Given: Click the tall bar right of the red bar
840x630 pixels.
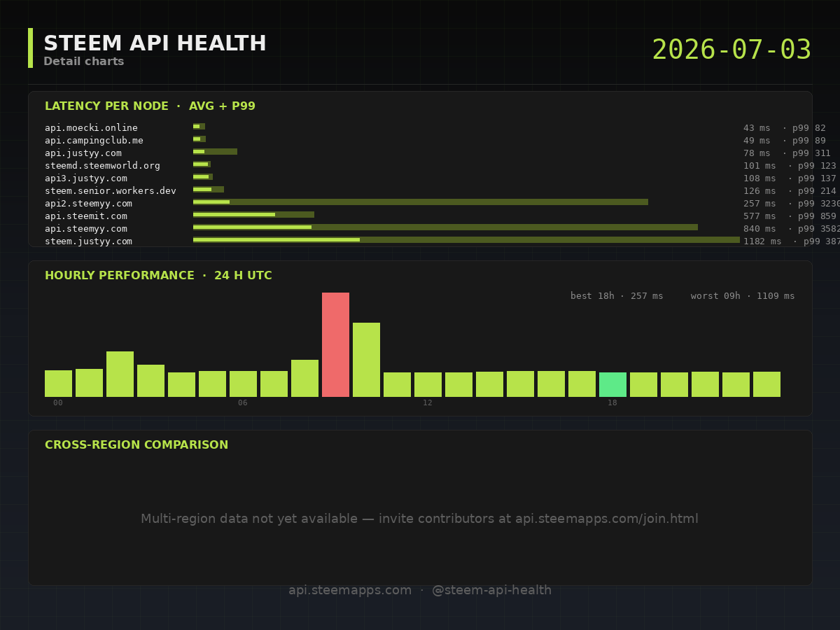Looking at the screenshot, I should [x=366, y=360].
